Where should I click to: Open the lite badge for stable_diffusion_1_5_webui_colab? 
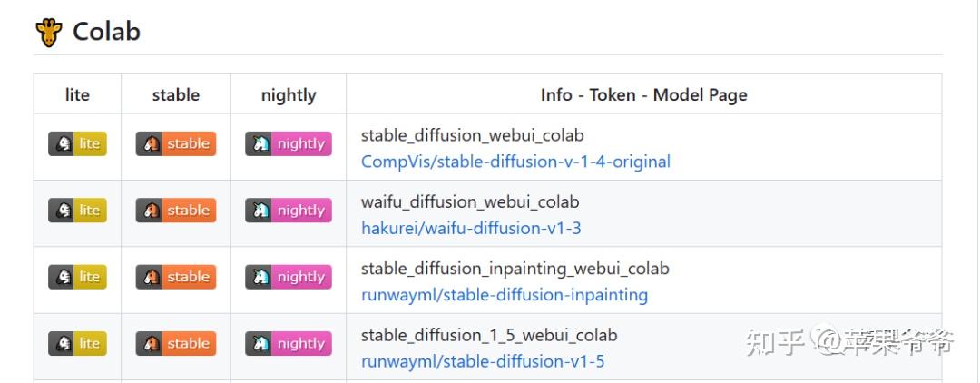point(77,343)
